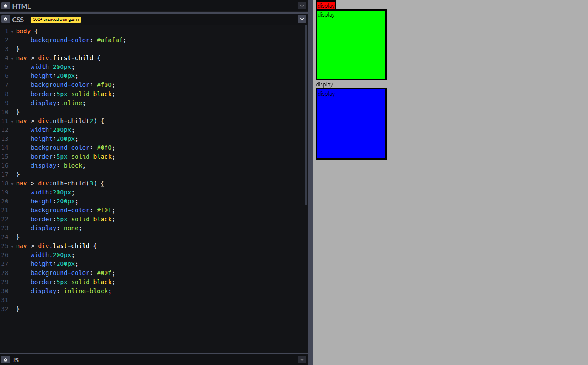The image size is (588, 365).
Task: Click the red display box in preview
Action: (326, 6)
